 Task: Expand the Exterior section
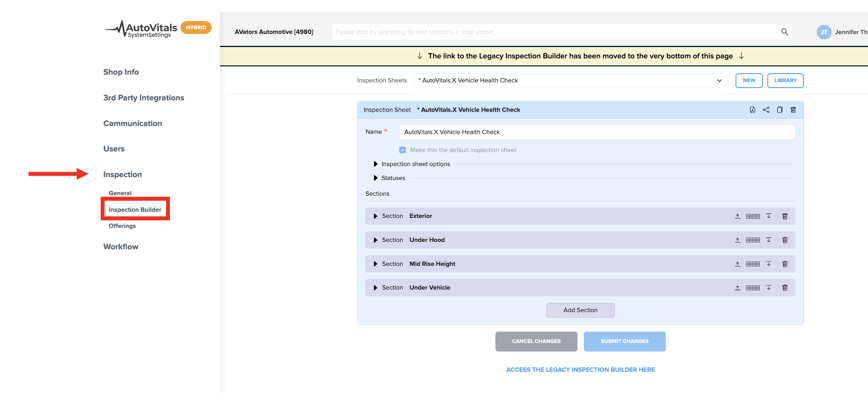(376, 216)
